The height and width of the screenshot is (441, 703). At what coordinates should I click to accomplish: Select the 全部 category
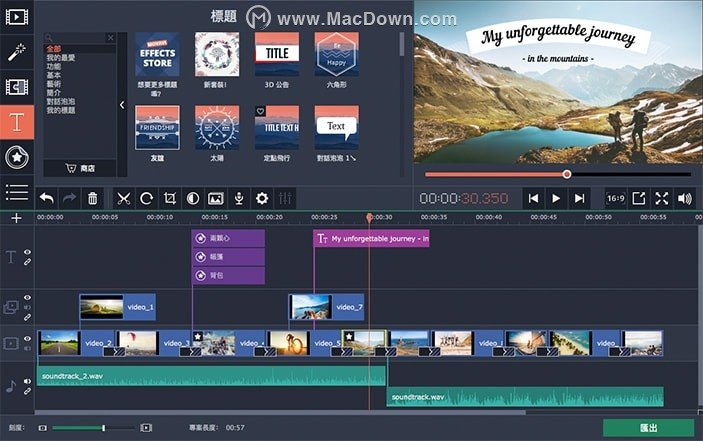(x=54, y=49)
